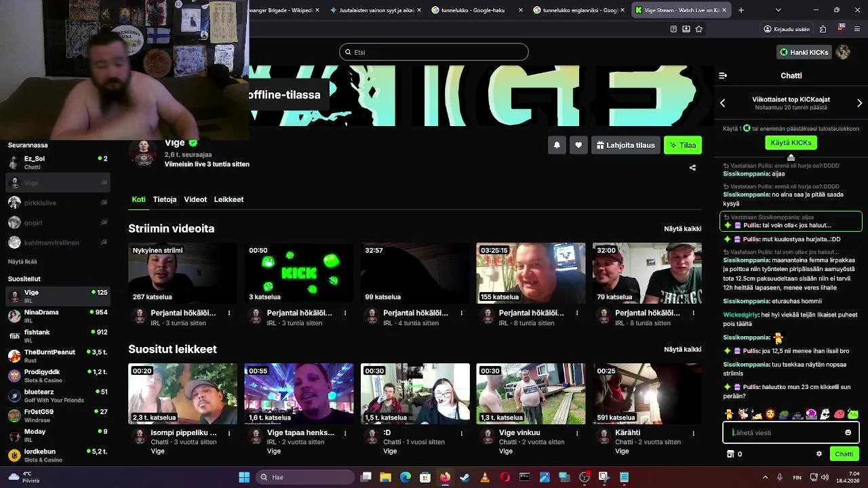
Task: Switch to the Koti tab
Action: (138, 199)
